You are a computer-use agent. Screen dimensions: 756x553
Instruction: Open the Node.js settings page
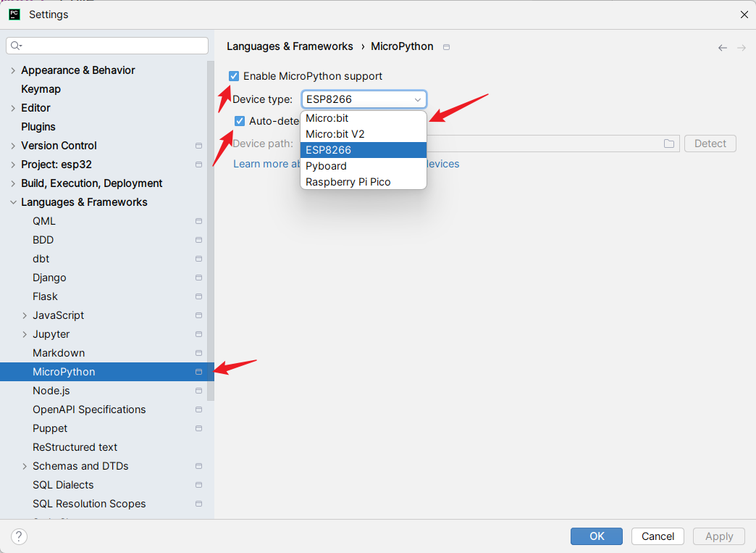[51, 391]
